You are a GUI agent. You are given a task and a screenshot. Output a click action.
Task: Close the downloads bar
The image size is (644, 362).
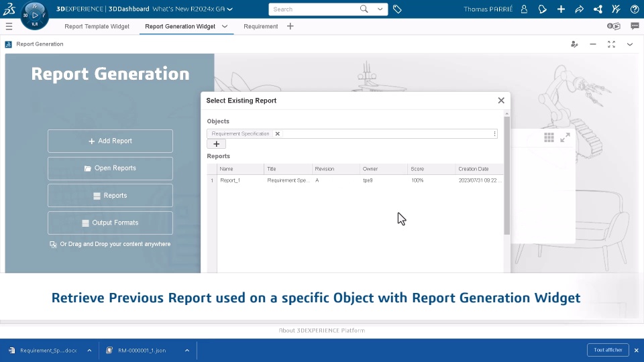pos(636,351)
